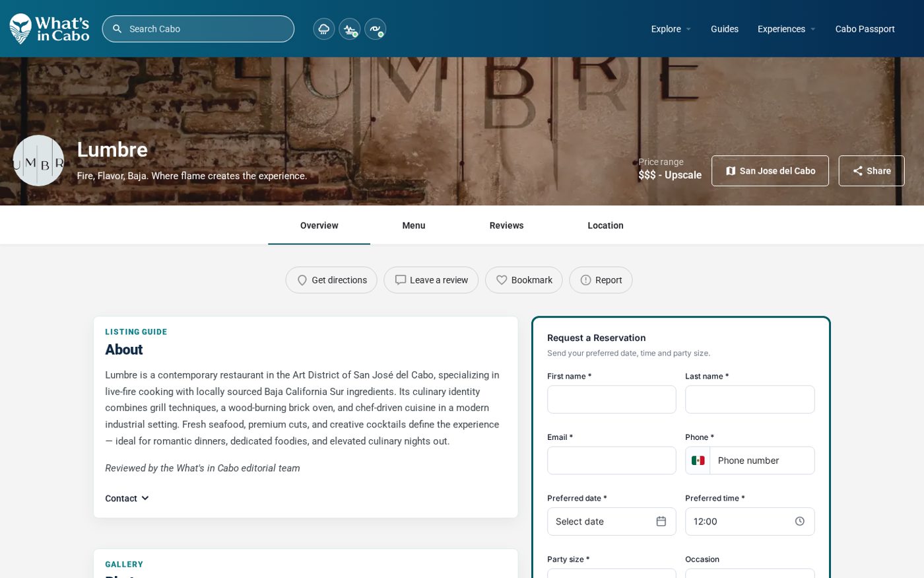Report this listing
This screenshot has width=924, height=578.
point(601,280)
